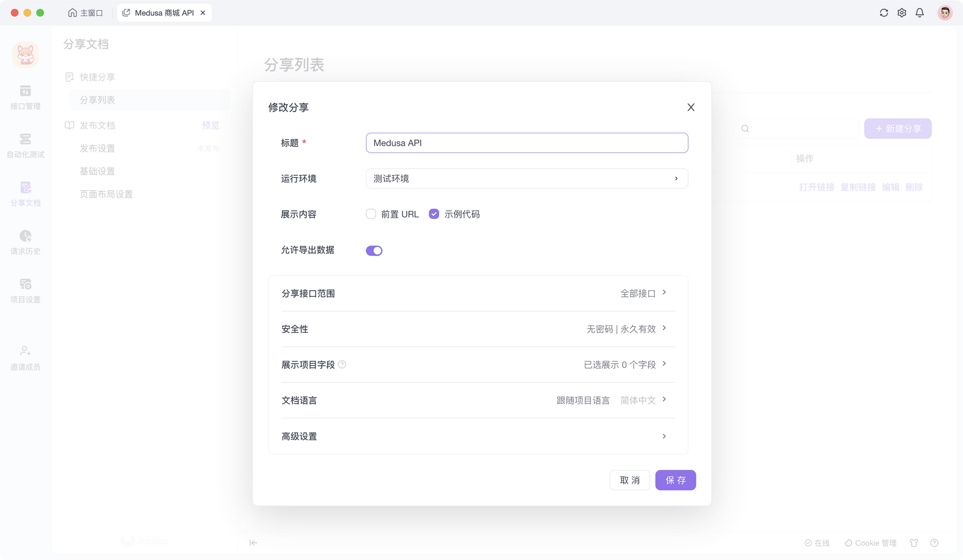
Task: Click 保存 button
Action: (676, 480)
